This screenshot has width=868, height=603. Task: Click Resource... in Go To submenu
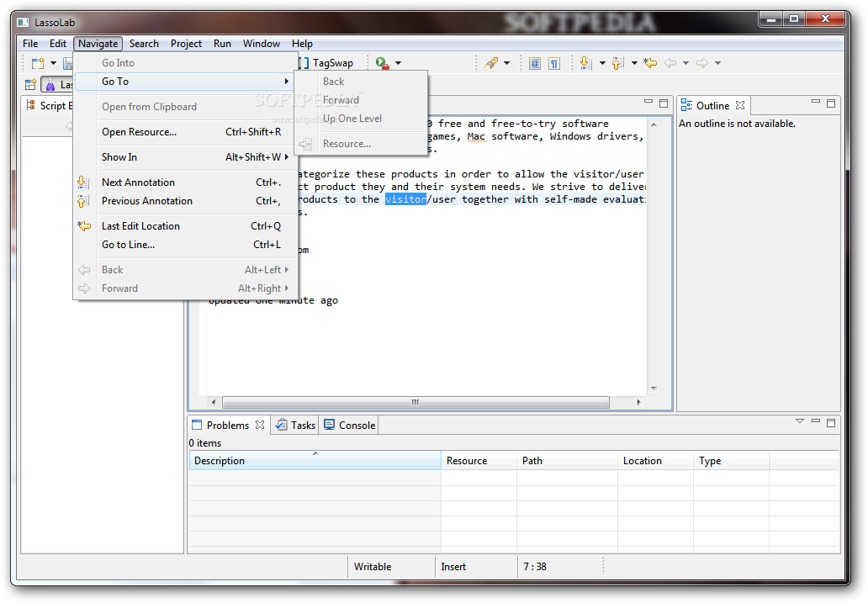click(361, 144)
